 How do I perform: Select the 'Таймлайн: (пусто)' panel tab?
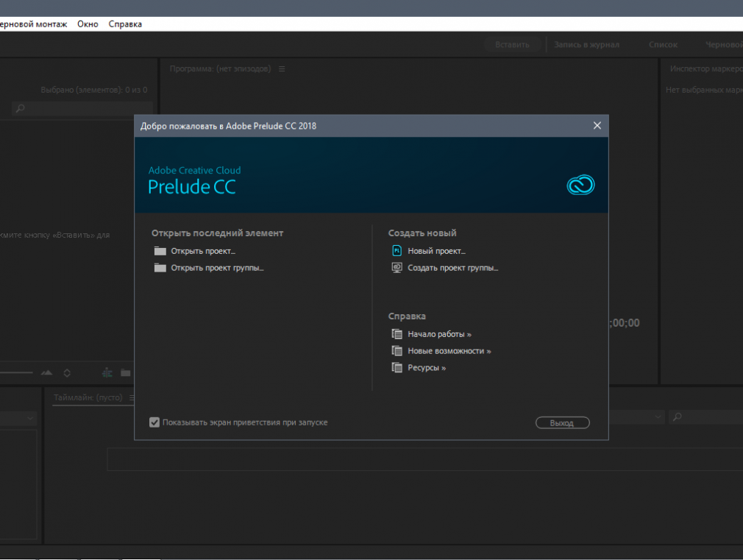click(88, 397)
